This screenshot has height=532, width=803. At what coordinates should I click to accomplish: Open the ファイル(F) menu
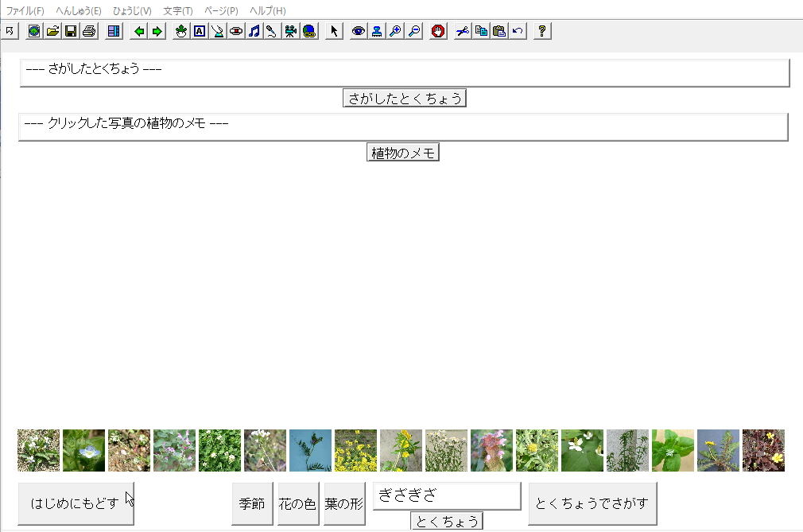25,11
